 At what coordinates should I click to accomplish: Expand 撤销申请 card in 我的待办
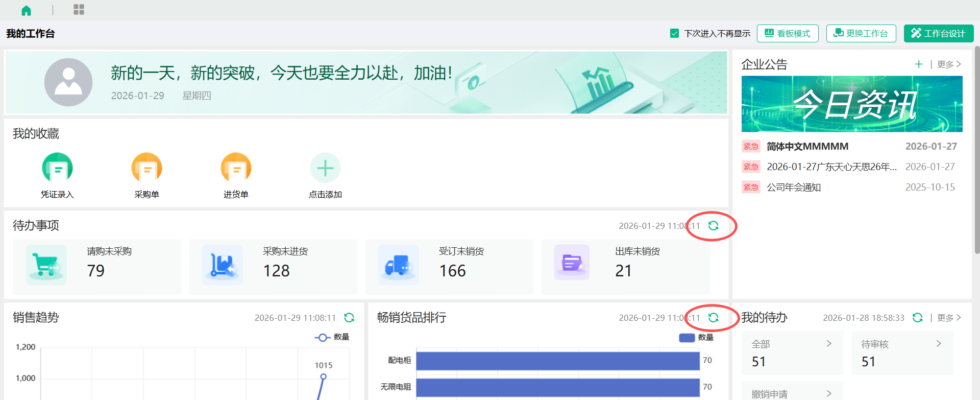pyautogui.click(x=829, y=393)
